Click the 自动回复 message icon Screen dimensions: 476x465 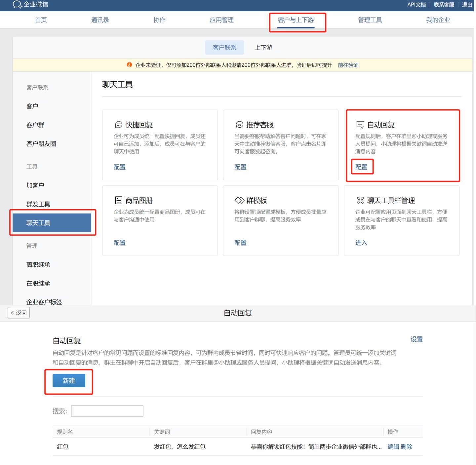pos(360,125)
